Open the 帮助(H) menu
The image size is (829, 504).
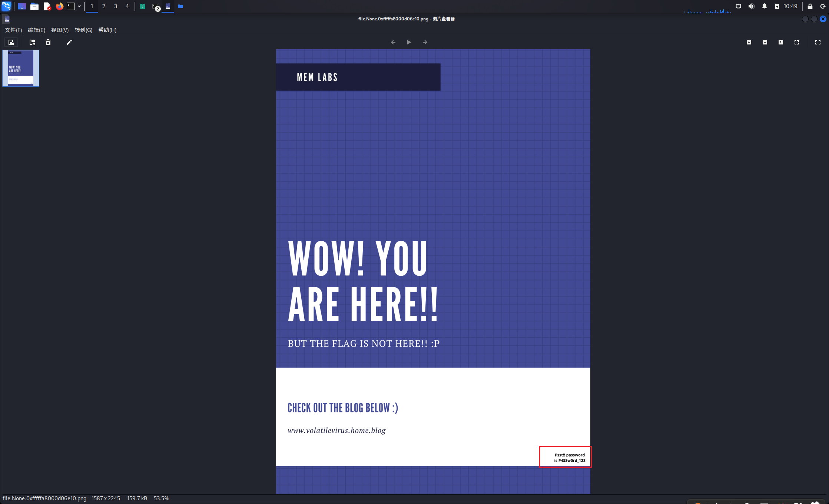tap(107, 30)
